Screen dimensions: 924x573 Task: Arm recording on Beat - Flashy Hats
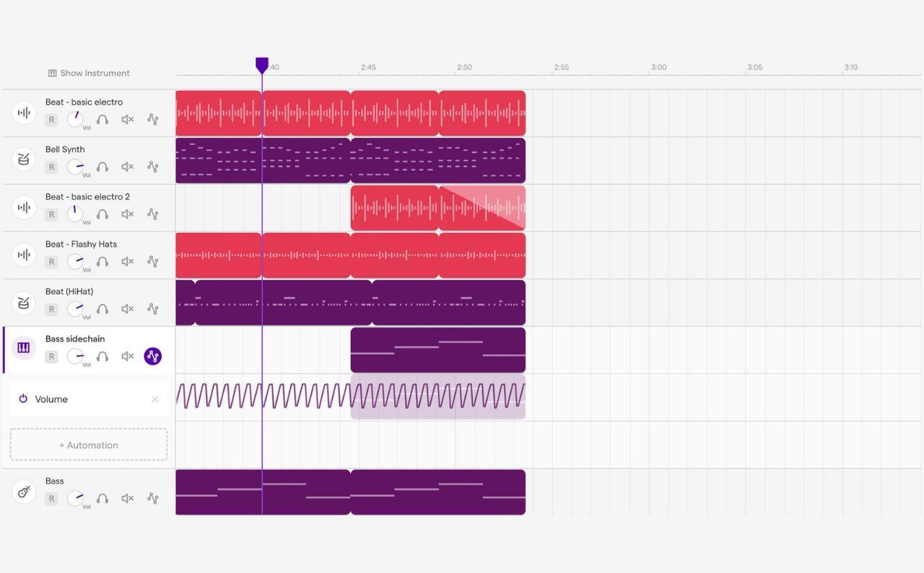coord(51,262)
